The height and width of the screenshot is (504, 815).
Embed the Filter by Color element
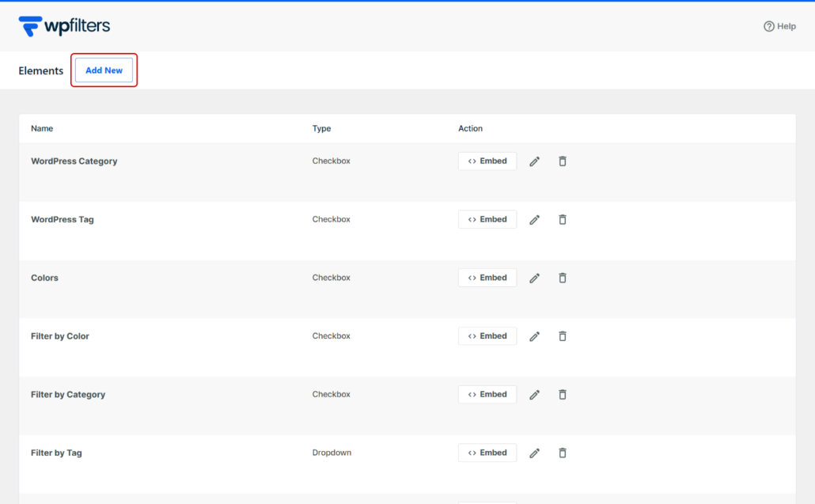tap(487, 336)
